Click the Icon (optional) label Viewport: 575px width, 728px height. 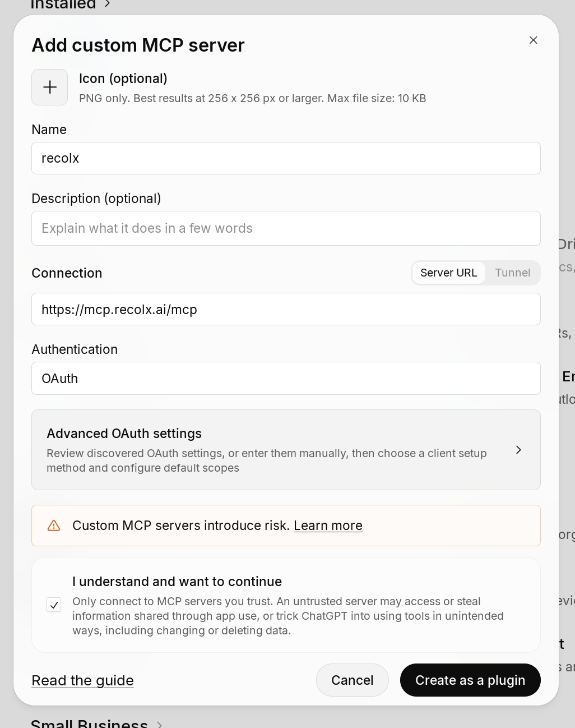[123, 79]
